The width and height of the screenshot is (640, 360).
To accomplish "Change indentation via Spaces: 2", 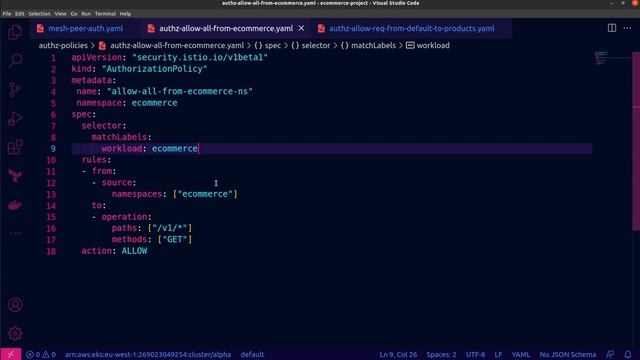I will [x=441, y=354].
